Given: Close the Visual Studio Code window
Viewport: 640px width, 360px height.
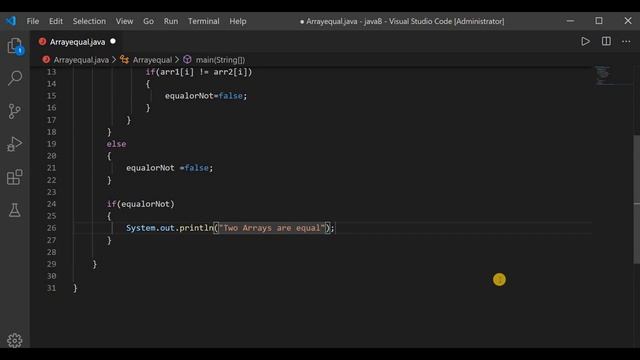Looking at the screenshot, I should tap(628, 21).
